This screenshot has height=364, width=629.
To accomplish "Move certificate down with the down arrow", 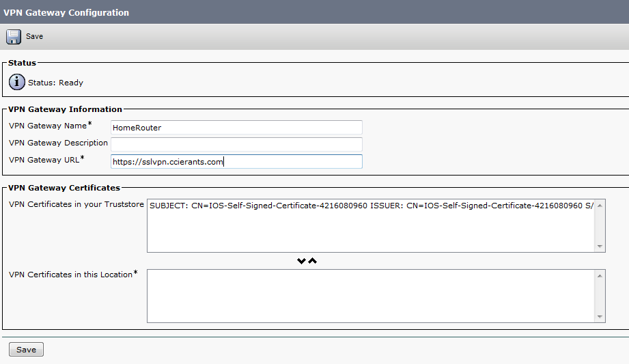I will click(x=301, y=261).
